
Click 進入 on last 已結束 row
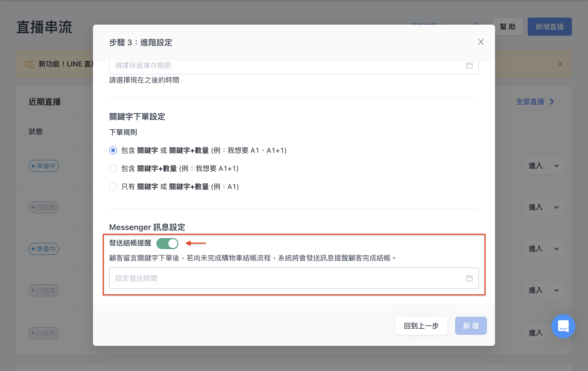tap(535, 333)
